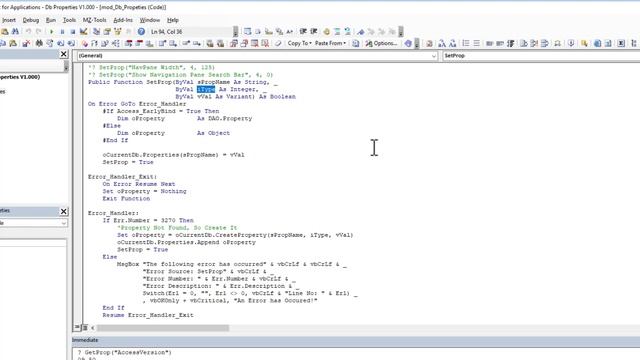Close the Project Explorer panel

coord(63,54)
